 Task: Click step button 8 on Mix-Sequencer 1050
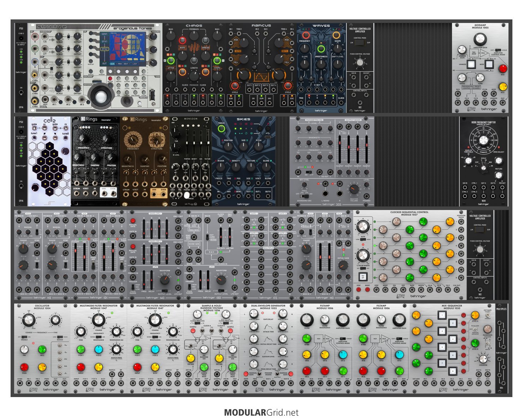pyautogui.click(x=453, y=371)
